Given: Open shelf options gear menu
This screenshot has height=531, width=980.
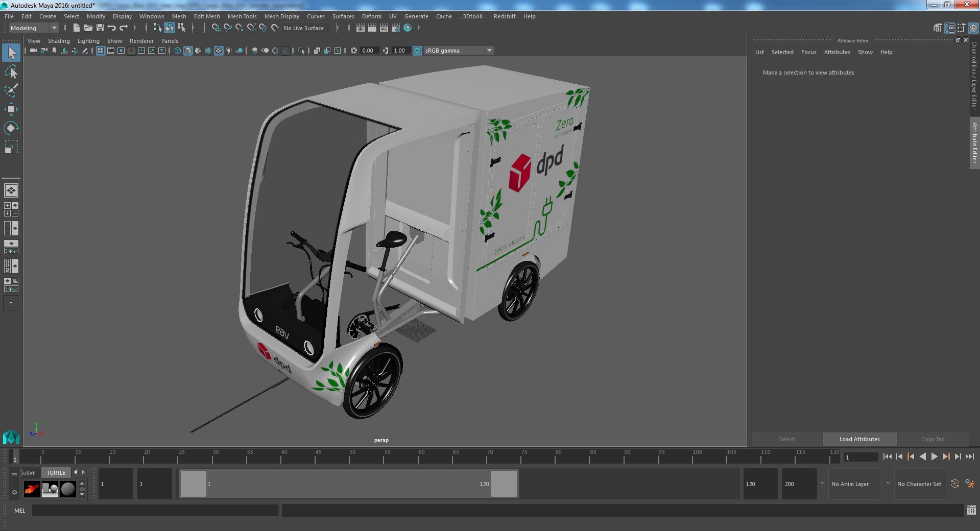Looking at the screenshot, I should click(x=14, y=492).
